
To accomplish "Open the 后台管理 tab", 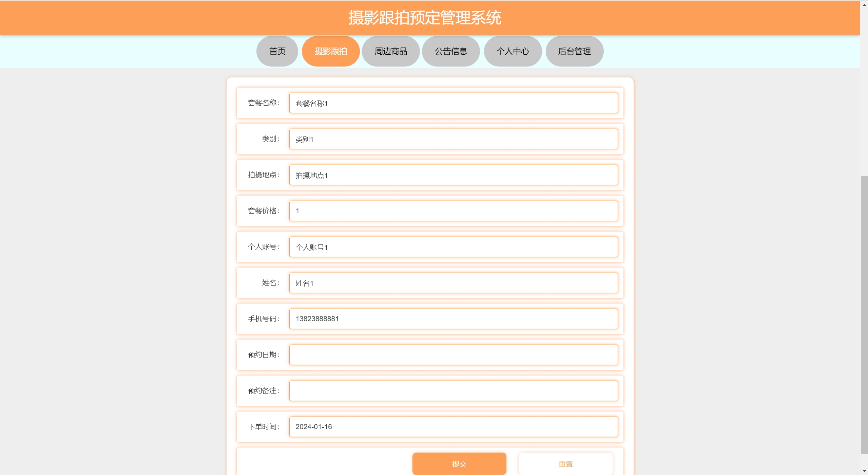I will pos(574,51).
